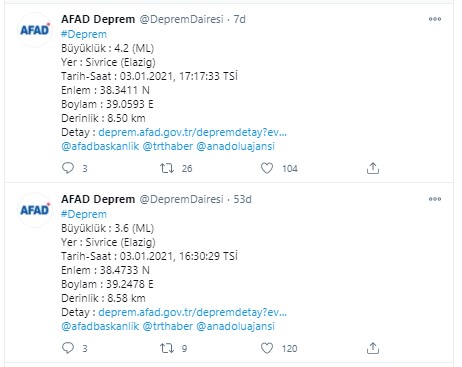The image size is (462, 367).
Task: Share the 53d-old AFAD Deprem tweet
Action: tap(373, 348)
